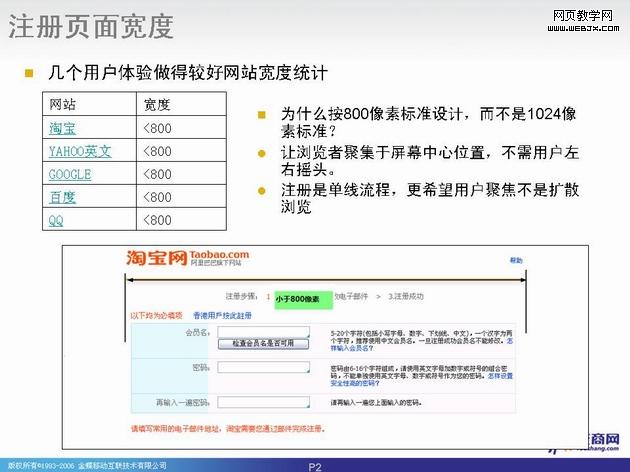Image resolution: width=630 pixels, height=472 pixels.
Task: Open the 百度 link in the table
Action: 62,197
